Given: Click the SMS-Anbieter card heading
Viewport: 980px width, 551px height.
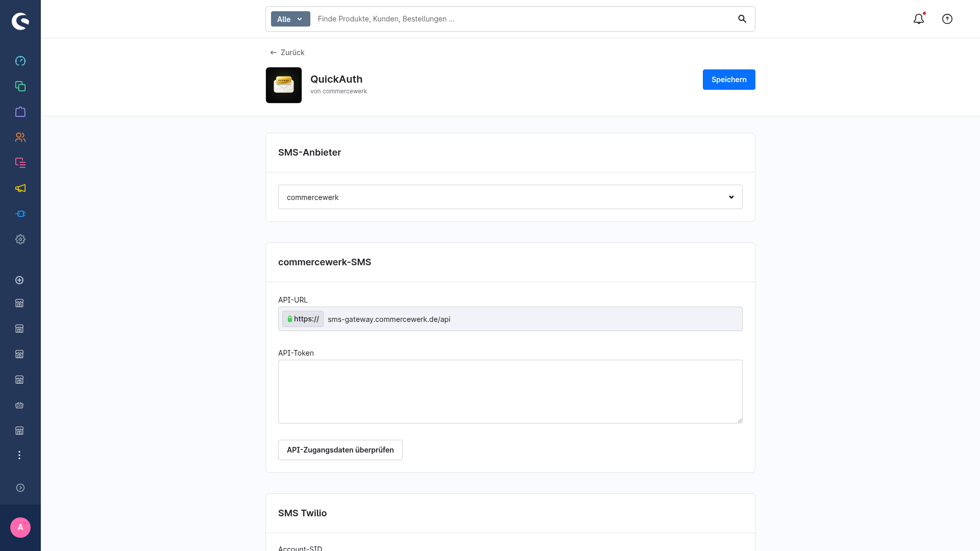Looking at the screenshot, I should pyautogui.click(x=309, y=153).
